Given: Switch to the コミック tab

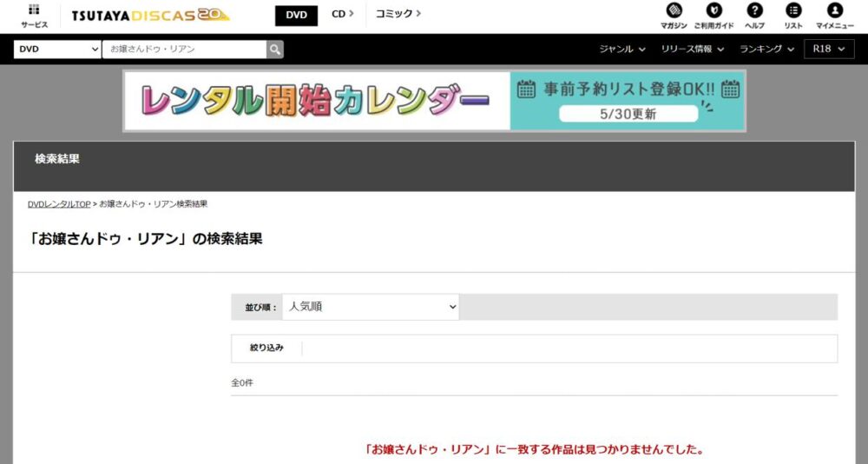Looking at the screenshot, I should [x=398, y=14].
